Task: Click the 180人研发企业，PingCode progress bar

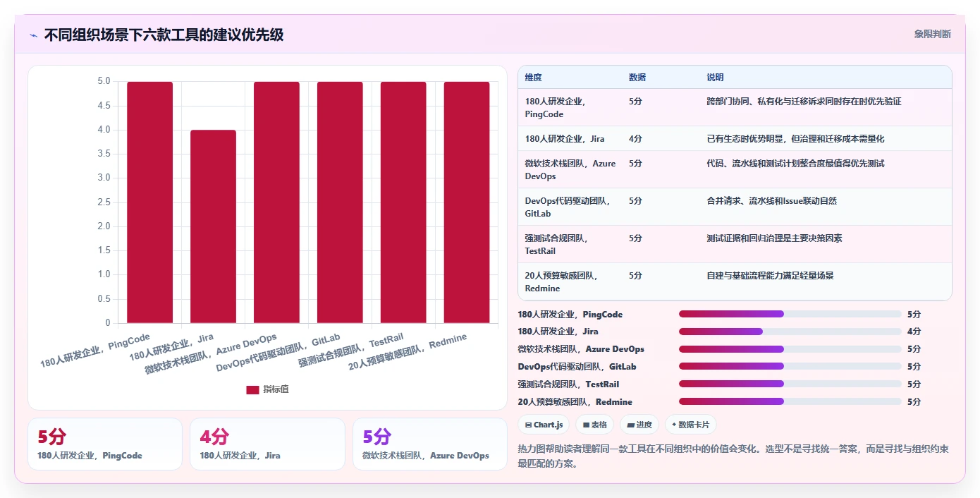Action: tap(790, 314)
